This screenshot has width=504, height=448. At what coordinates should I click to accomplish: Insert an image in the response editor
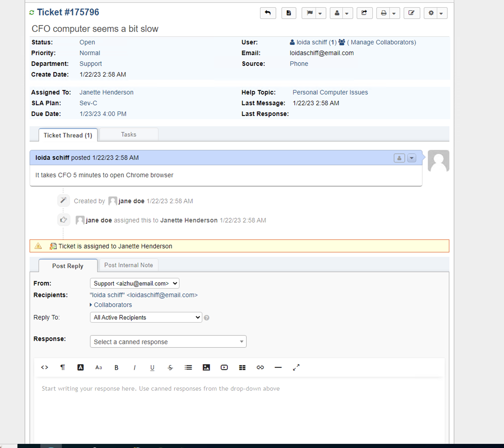206,367
